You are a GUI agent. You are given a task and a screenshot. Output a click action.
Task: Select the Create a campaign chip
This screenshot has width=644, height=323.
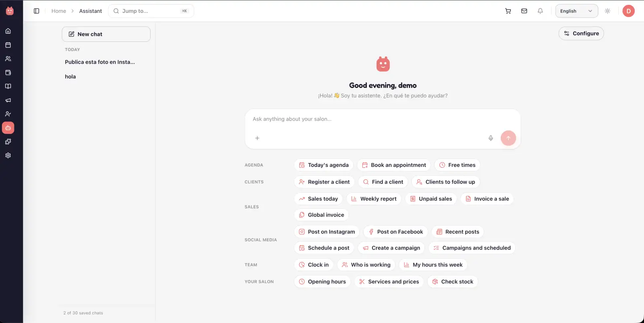(x=391, y=248)
